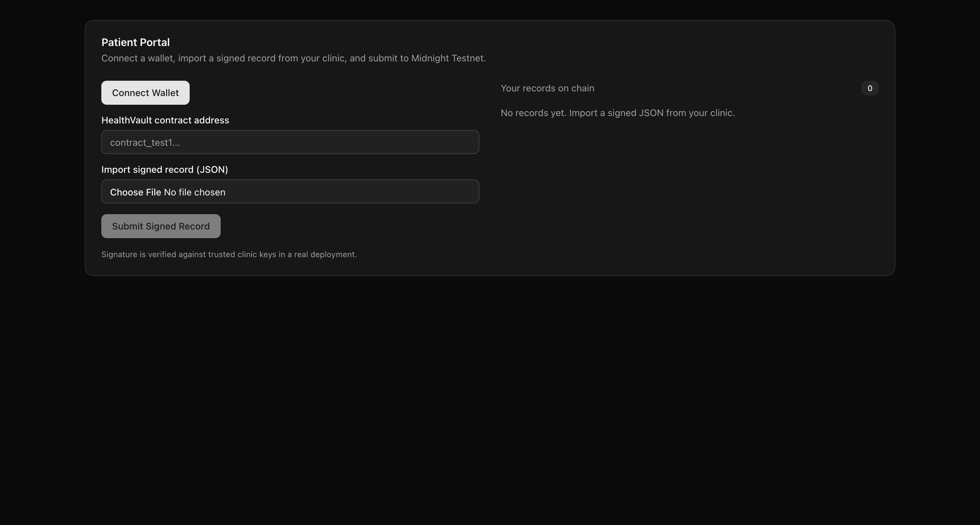
Task: Click the Patient Portal heading
Action: [x=135, y=42]
